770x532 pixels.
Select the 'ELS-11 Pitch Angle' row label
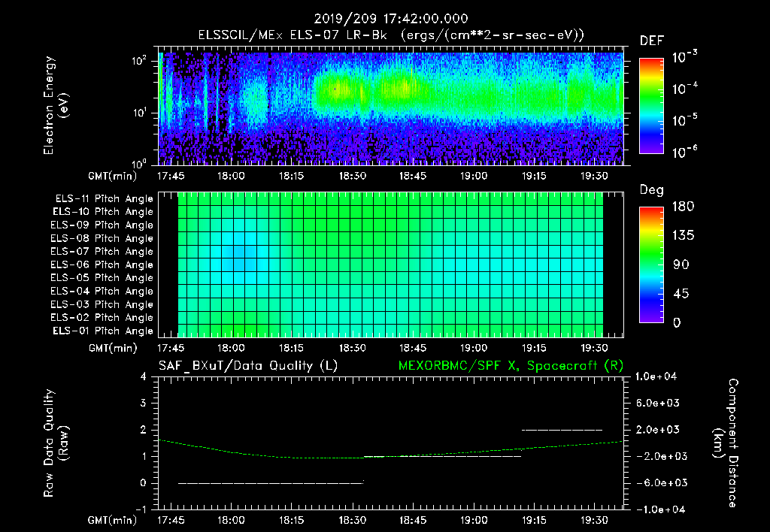point(104,199)
